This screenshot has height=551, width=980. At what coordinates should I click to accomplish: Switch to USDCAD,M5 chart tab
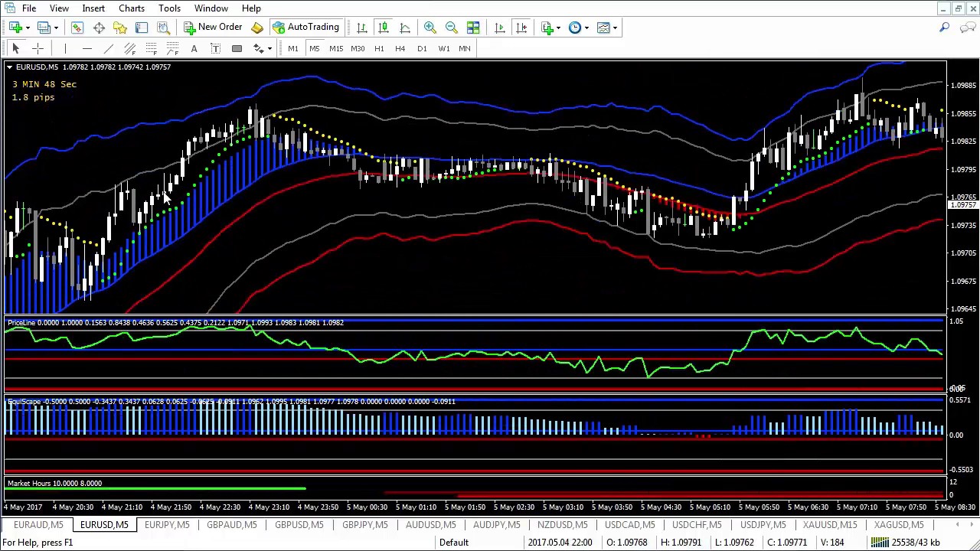click(630, 525)
